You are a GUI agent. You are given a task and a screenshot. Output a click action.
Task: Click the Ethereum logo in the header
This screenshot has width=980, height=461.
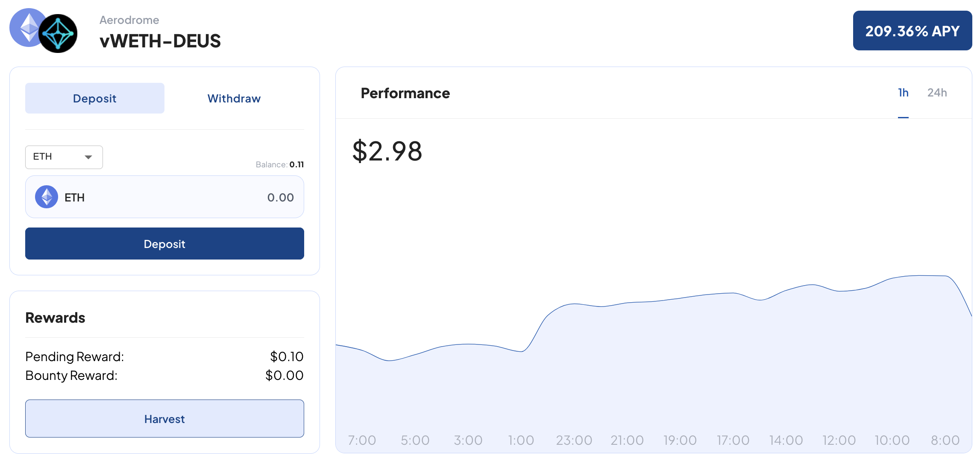pyautogui.click(x=26, y=26)
